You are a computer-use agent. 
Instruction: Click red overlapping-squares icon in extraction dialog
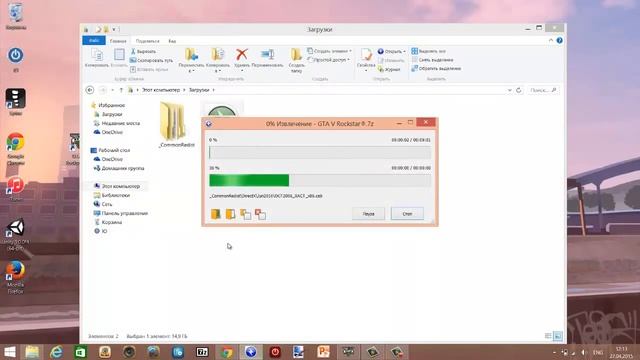(x=260, y=214)
